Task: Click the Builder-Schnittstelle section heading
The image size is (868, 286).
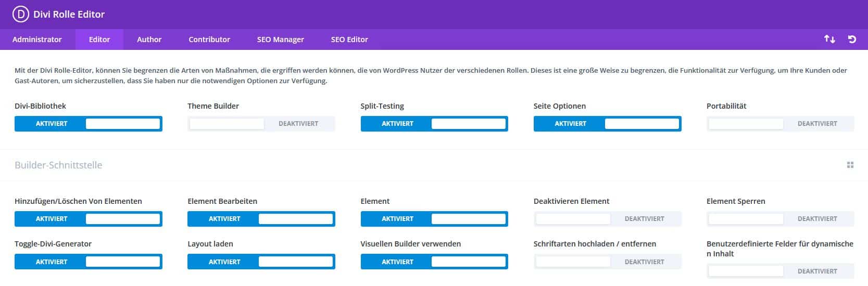Action: click(58, 165)
